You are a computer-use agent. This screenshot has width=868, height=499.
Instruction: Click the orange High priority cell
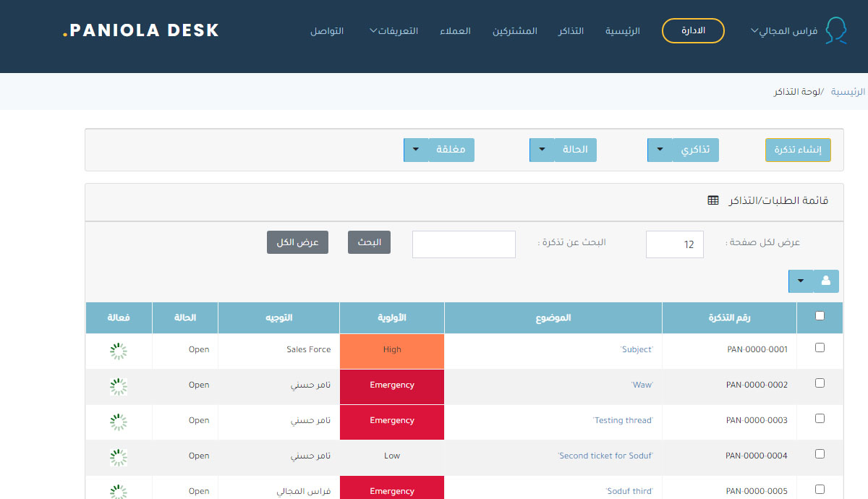pos(392,350)
